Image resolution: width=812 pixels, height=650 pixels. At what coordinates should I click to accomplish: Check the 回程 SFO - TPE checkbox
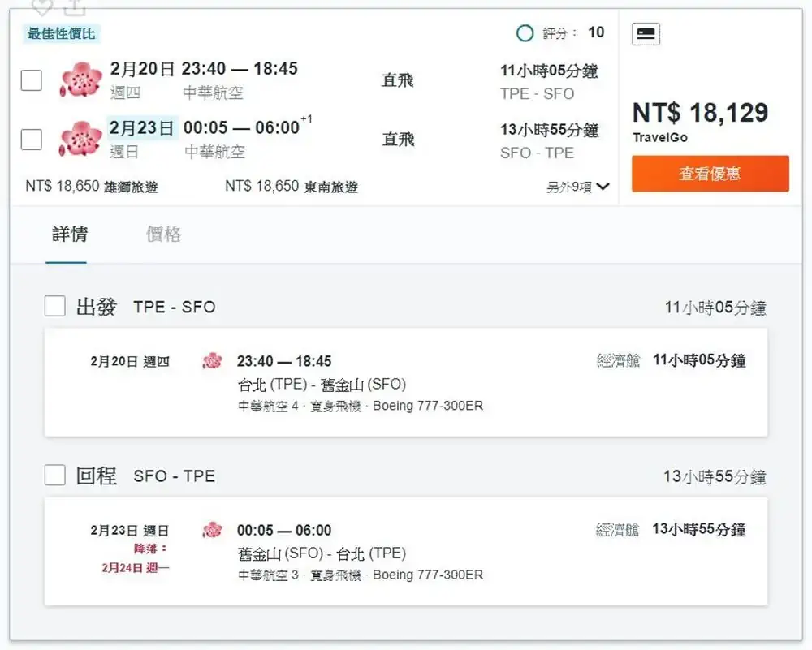[55, 475]
